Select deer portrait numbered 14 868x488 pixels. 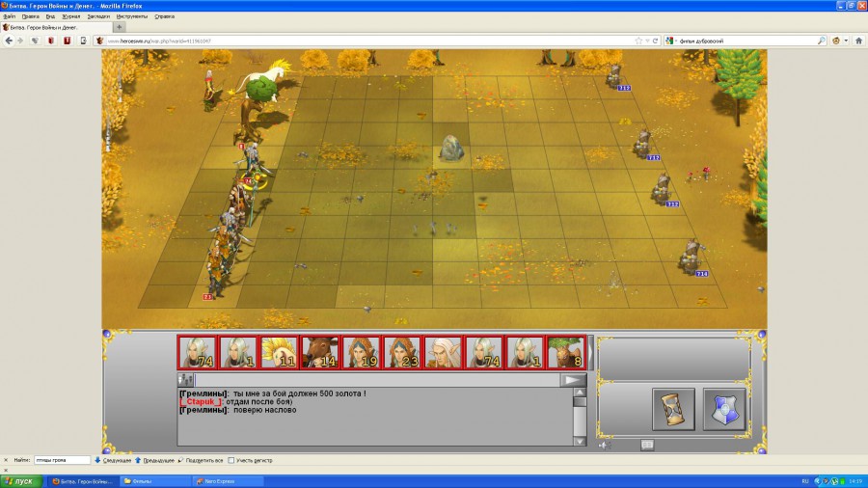tap(320, 352)
